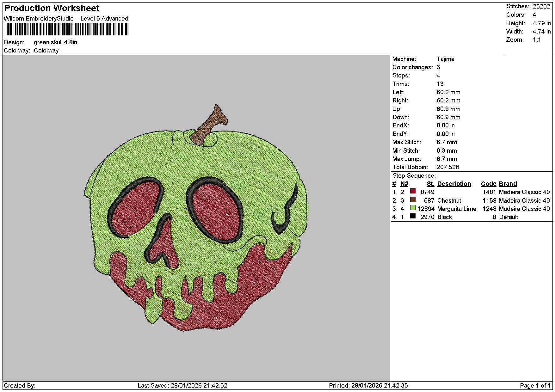555x392 pixels.
Task: Click the stitches count 25202
Action: click(541, 6)
